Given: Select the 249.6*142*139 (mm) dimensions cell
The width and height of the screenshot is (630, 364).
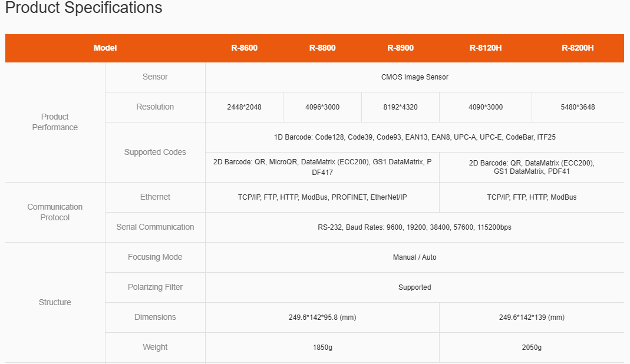Looking at the screenshot, I should coord(532,317).
